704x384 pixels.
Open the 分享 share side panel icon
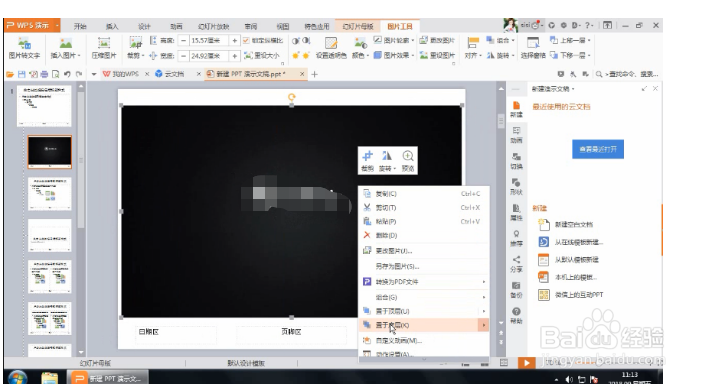516,264
